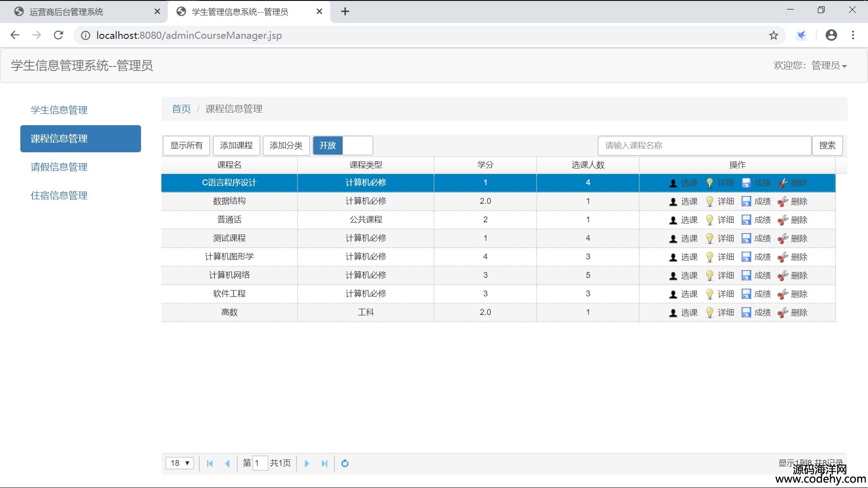Expand the 管理员 user dropdown
868x488 pixels.
(829, 66)
